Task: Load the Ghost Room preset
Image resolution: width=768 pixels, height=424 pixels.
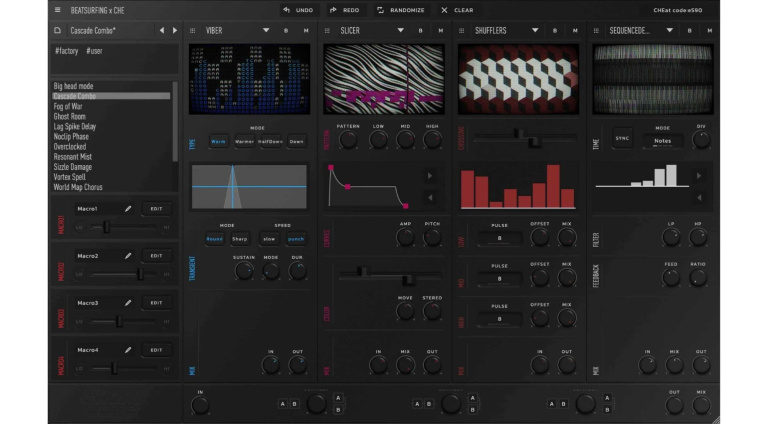Action: pyautogui.click(x=70, y=117)
